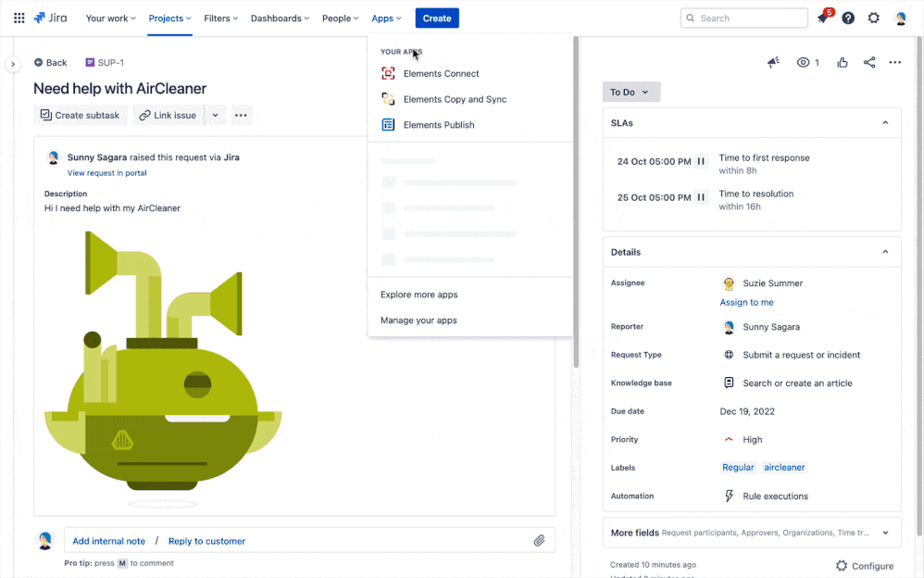924x578 pixels.
Task: Click the Sunny Sagara reporter avatar
Action: point(729,327)
